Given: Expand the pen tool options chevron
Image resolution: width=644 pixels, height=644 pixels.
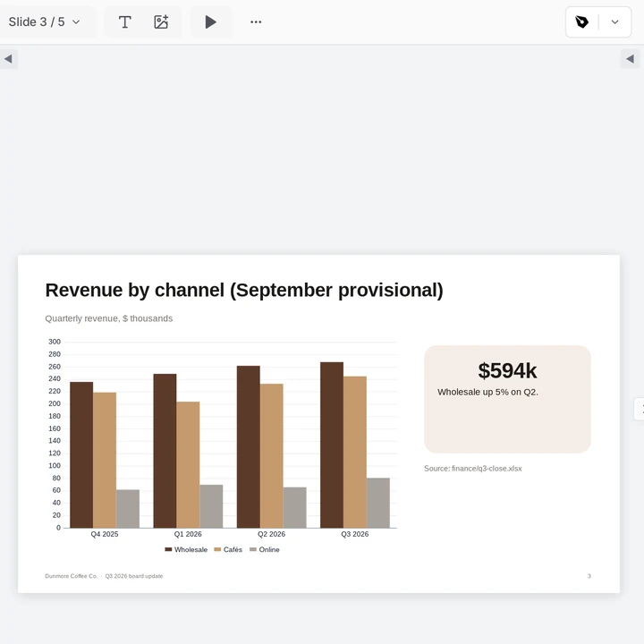Looking at the screenshot, I should tap(614, 21).
